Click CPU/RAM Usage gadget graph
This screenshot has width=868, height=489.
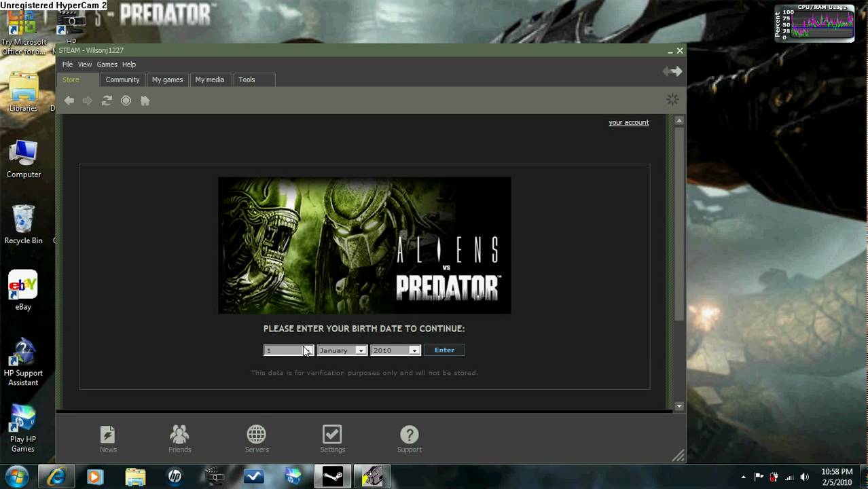pyautogui.click(x=822, y=24)
